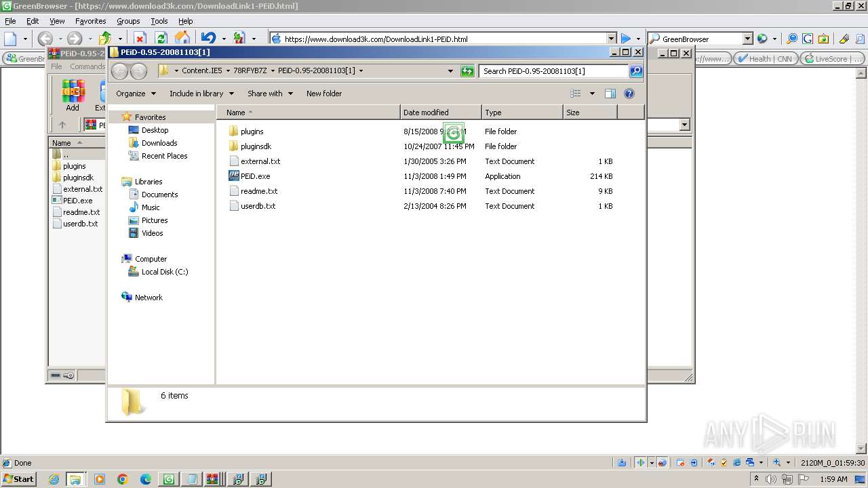The width and height of the screenshot is (868, 488).
Task: Switch to the LiveScore tab
Action: pyautogui.click(x=833, y=59)
